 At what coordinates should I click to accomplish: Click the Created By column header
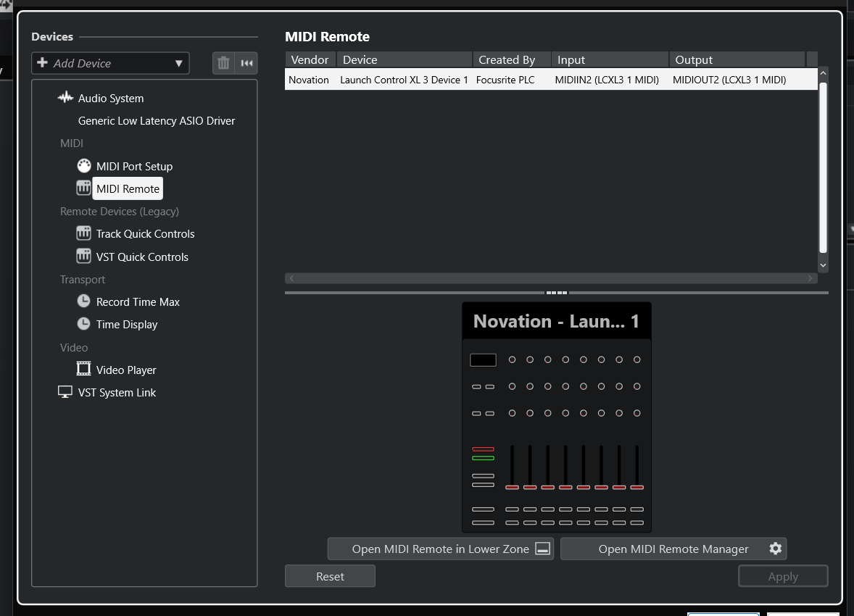pos(511,59)
